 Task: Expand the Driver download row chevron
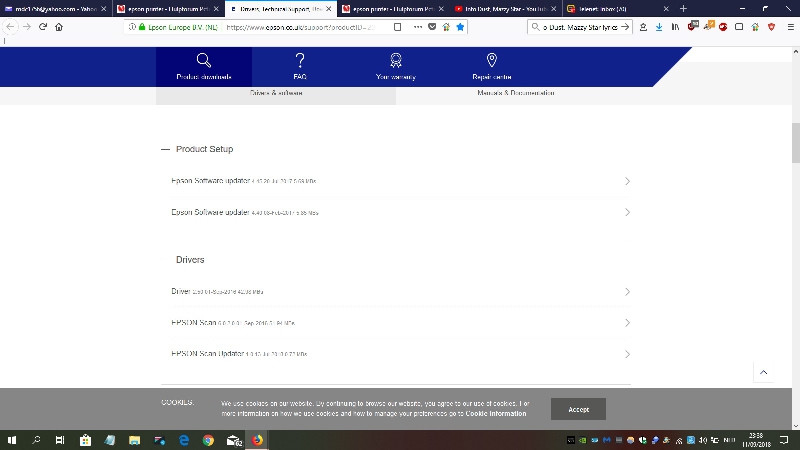[x=627, y=292]
